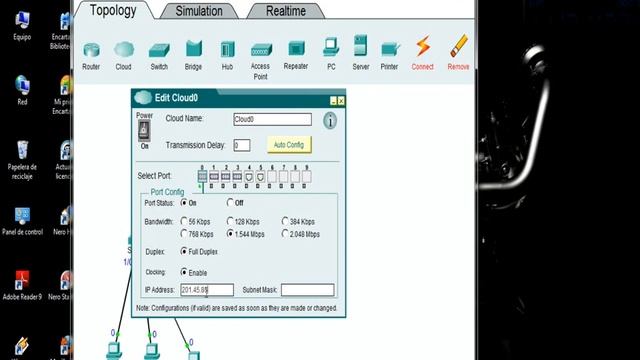This screenshot has width=640, height=360.
Task: Select the PC device tool
Action: tap(331, 54)
